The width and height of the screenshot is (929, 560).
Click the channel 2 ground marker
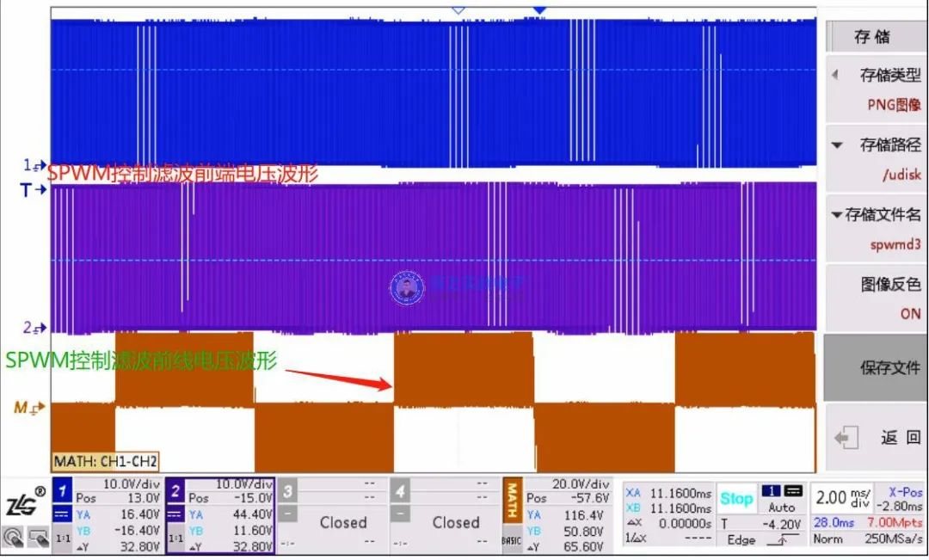click(34, 328)
